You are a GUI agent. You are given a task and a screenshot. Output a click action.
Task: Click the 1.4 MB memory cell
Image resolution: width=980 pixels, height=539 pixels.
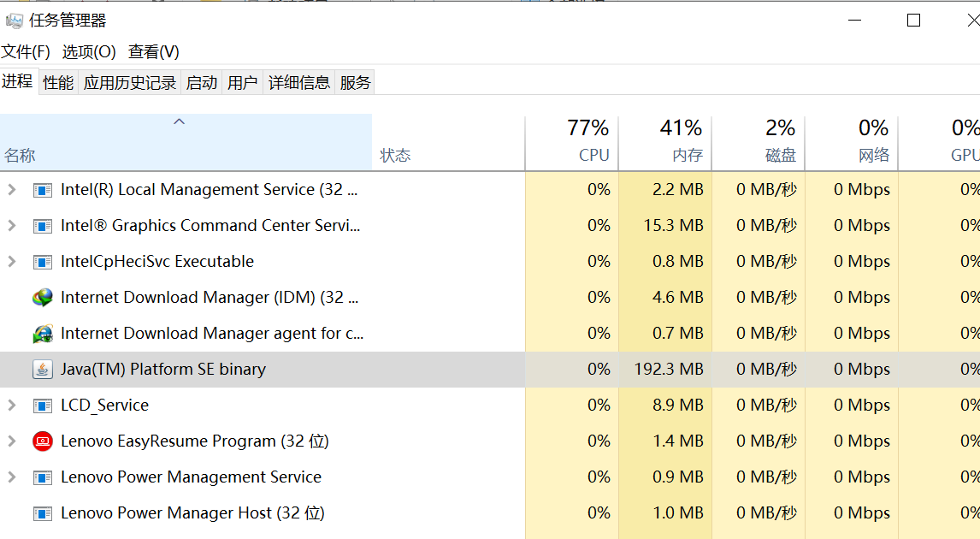(x=665, y=441)
